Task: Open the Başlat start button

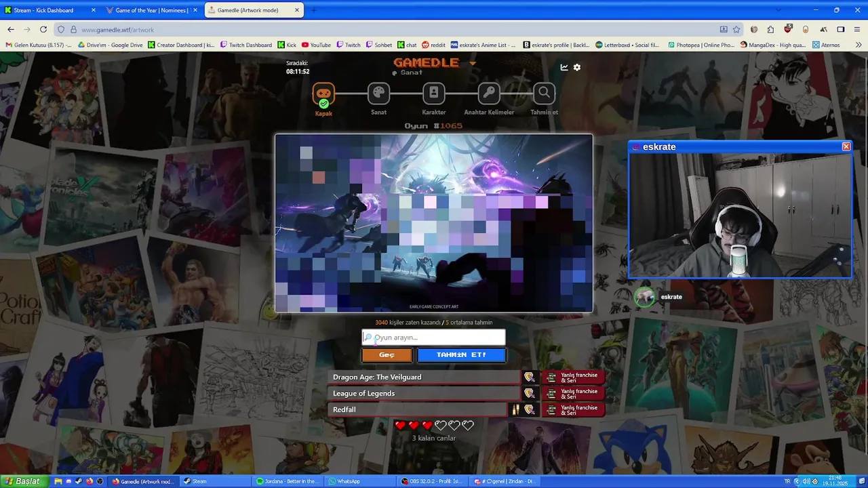Action: (x=24, y=481)
